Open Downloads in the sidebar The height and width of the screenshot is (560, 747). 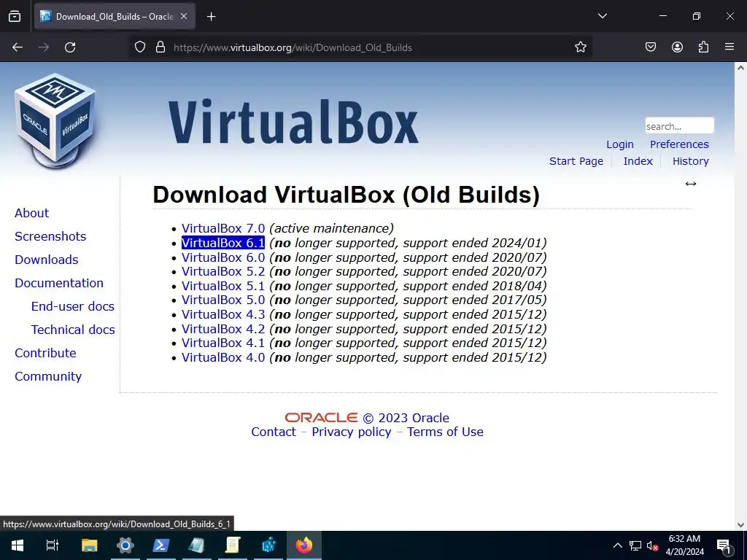(46, 260)
